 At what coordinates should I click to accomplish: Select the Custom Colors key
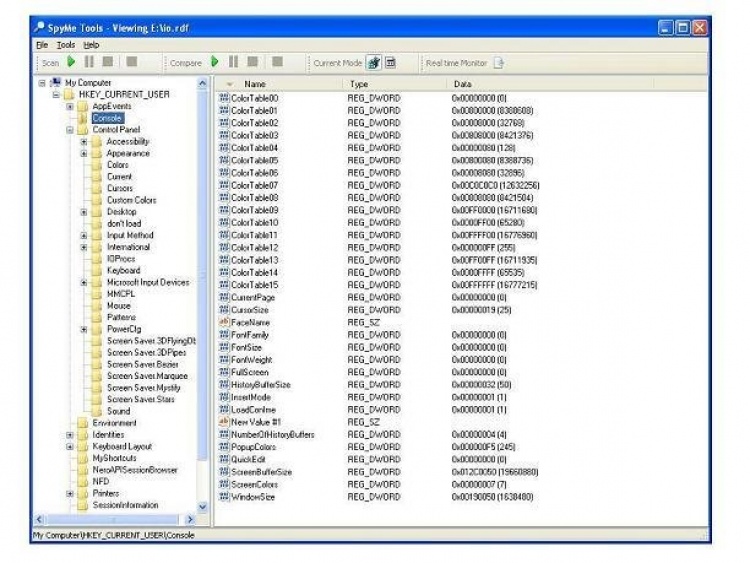tap(132, 200)
